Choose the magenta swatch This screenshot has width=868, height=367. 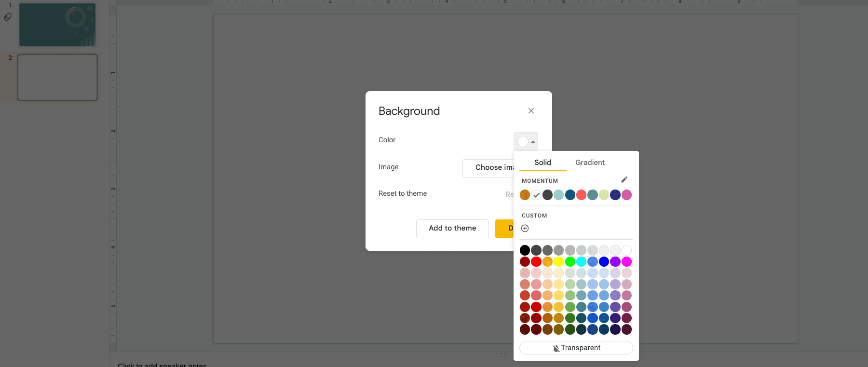point(626,261)
